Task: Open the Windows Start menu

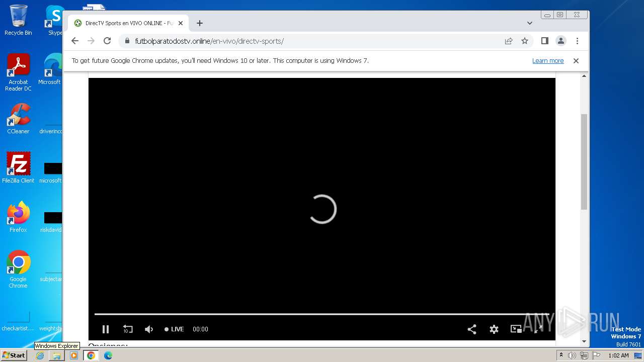Action: [x=14, y=355]
